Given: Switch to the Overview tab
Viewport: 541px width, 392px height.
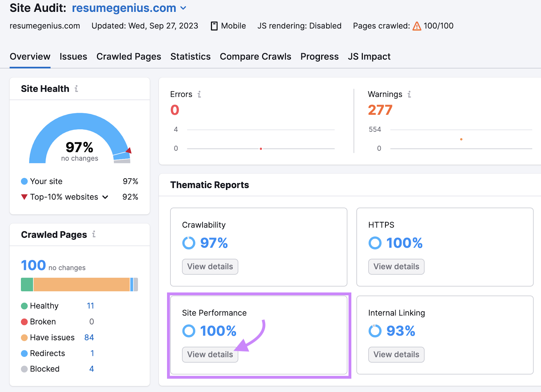Looking at the screenshot, I should 30,56.
